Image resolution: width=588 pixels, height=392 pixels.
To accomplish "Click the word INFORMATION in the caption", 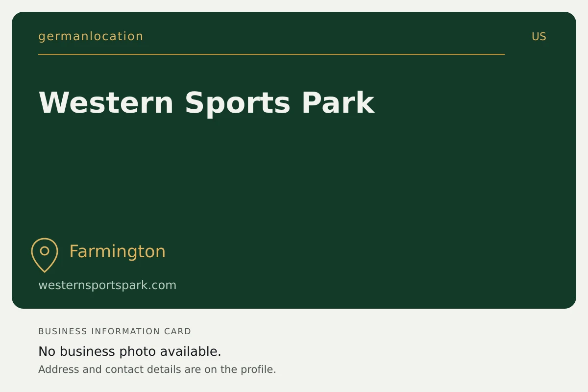I will pyautogui.click(x=126, y=331).
